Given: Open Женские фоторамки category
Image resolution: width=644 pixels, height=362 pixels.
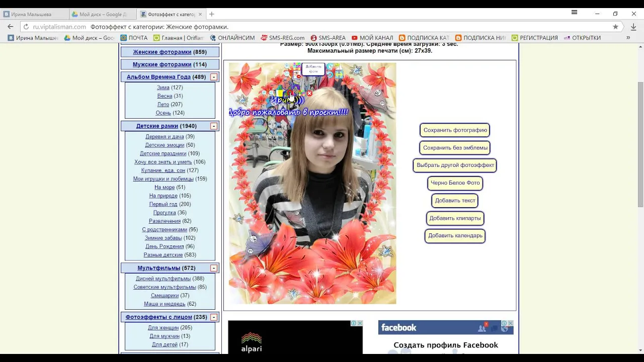Looking at the screenshot, I should tap(162, 52).
